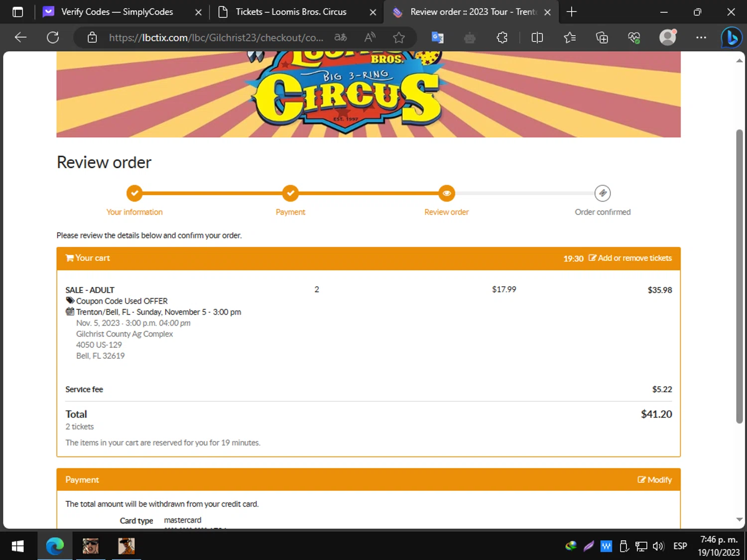The image size is (747, 560).
Task: Close the Verify Codes SimplyCodes tab
Action: point(198,12)
